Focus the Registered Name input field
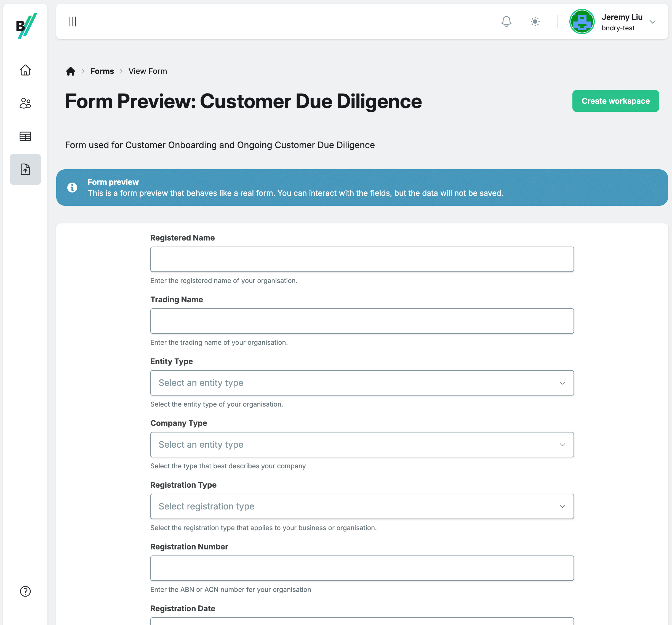Image resolution: width=672 pixels, height=625 pixels. click(362, 259)
